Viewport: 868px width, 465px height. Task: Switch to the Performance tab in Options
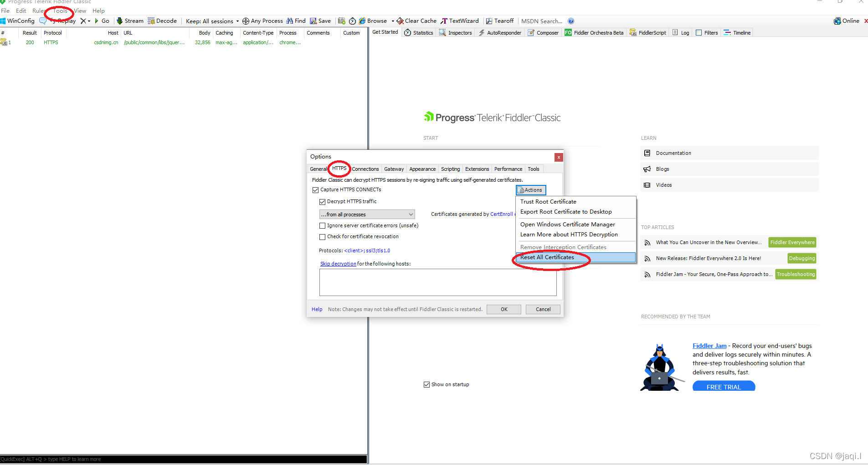(x=508, y=169)
